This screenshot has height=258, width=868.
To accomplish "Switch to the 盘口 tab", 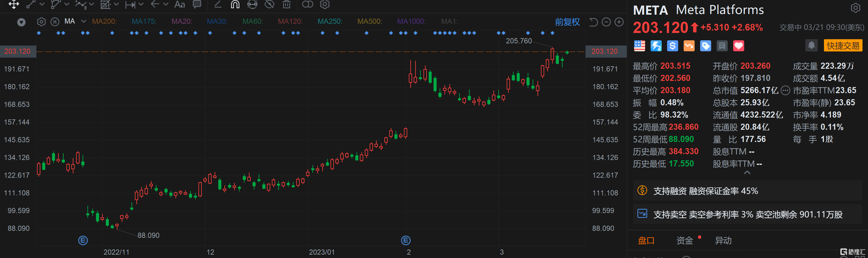I will click(646, 241).
